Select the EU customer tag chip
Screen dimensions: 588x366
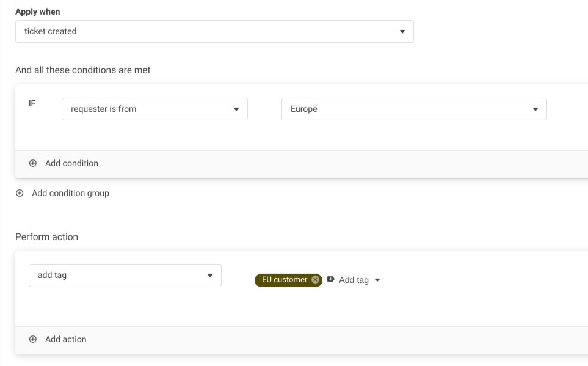click(284, 280)
